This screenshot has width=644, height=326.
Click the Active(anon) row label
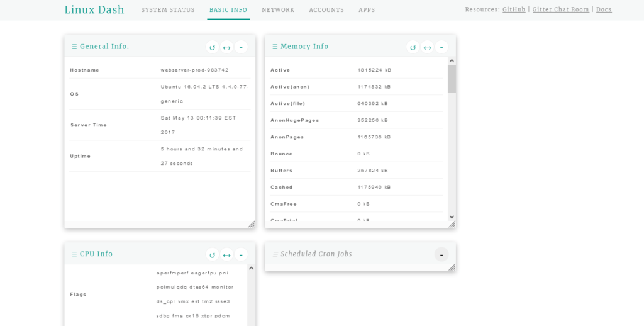tap(290, 87)
